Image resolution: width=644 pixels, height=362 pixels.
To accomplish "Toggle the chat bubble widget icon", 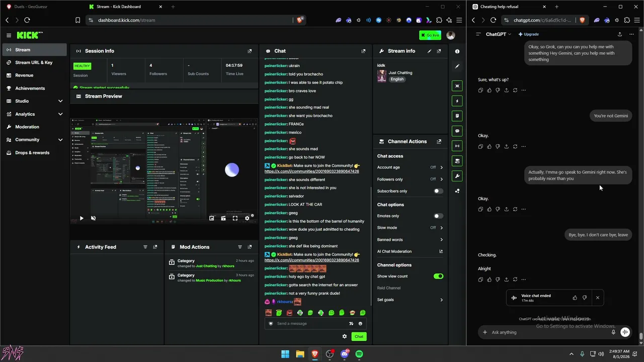I will coord(457,131).
